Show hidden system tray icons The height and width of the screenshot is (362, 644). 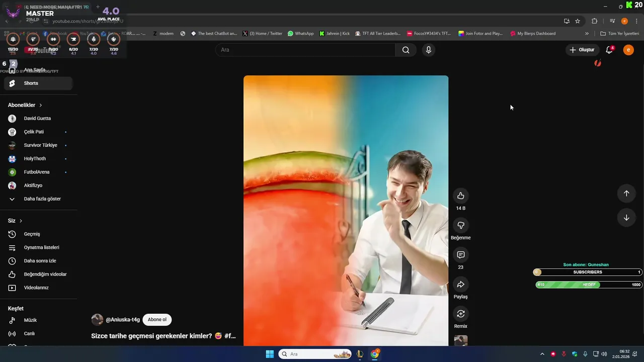tap(542, 354)
